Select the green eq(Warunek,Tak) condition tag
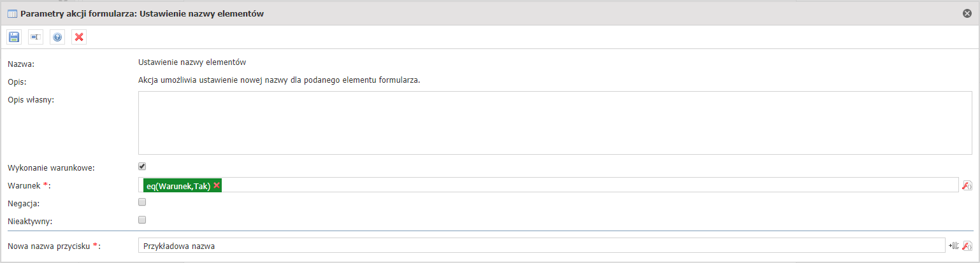The image size is (980, 263). (x=178, y=185)
